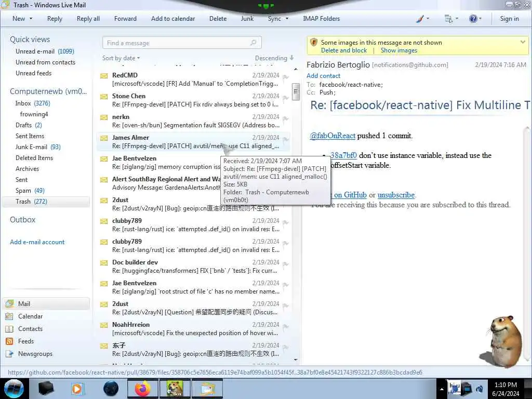
Task: Open the Windows Start orb
Action: [14, 389]
